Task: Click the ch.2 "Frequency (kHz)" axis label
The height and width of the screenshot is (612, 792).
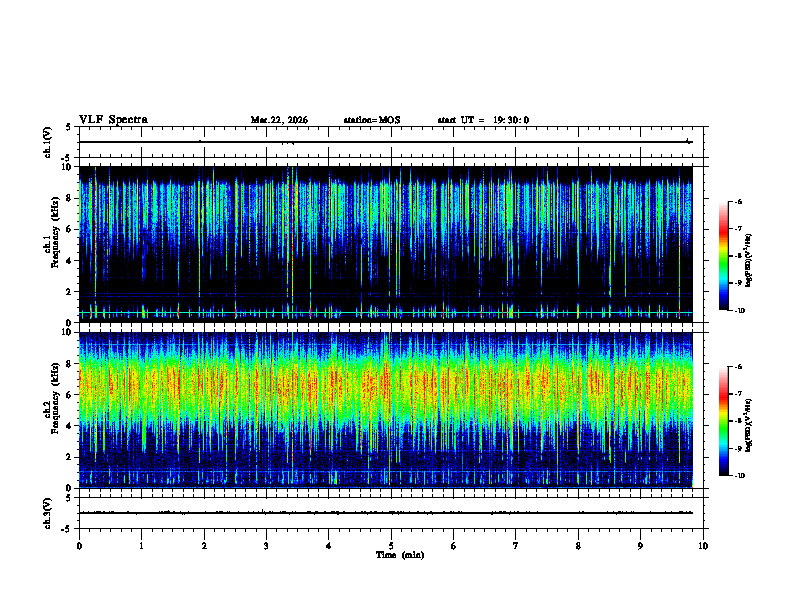Action: pyautogui.click(x=55, y=398)
